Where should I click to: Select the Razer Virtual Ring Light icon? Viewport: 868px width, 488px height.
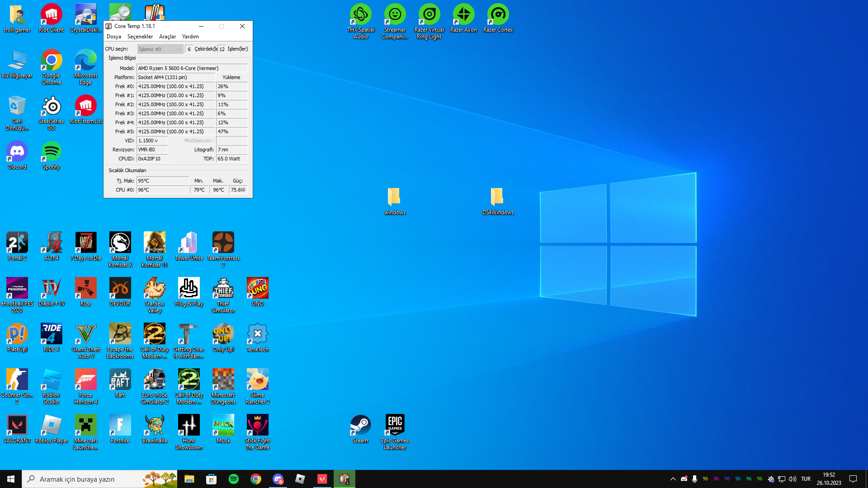[429, 22]
